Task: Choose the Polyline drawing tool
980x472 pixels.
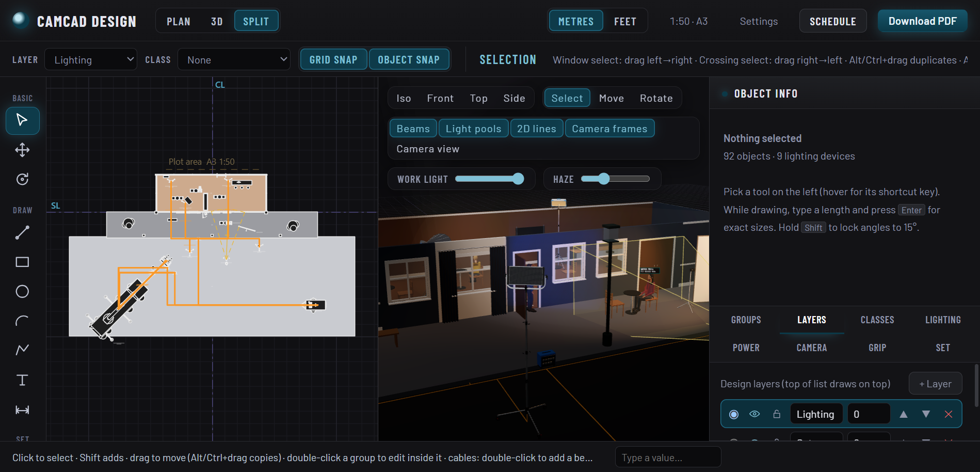Action: (x=22, y=350)
